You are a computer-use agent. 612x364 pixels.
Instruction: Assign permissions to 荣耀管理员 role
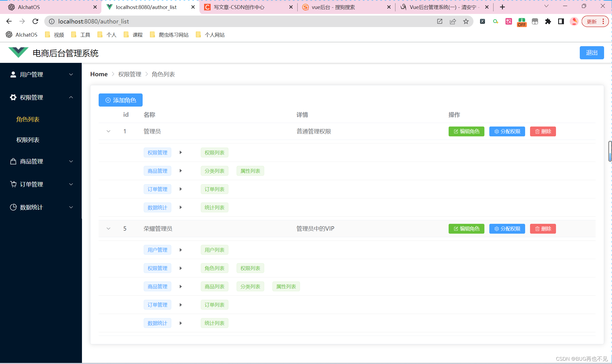point(507,229)
